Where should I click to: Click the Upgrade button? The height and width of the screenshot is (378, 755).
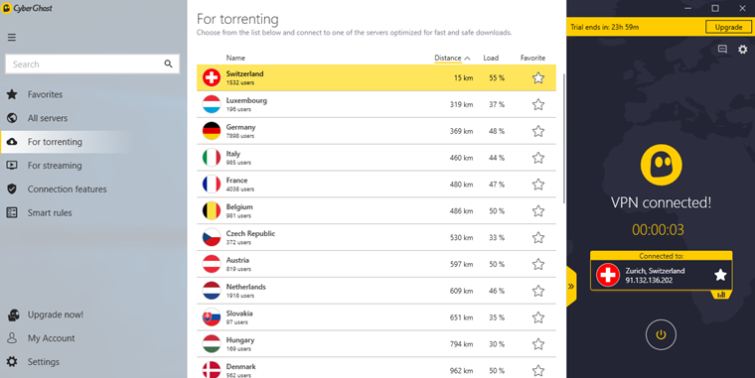click(728, 27)
